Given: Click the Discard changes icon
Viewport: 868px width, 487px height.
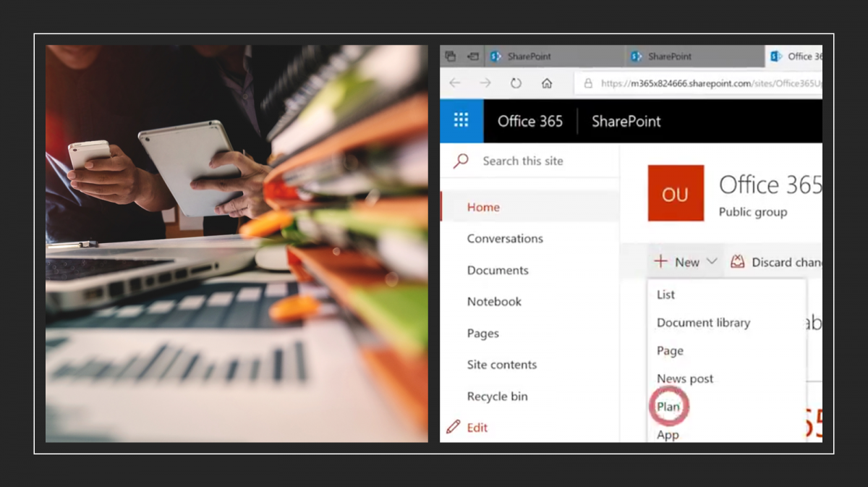Looking at the screenshot, I should click(x=737, y=262).
